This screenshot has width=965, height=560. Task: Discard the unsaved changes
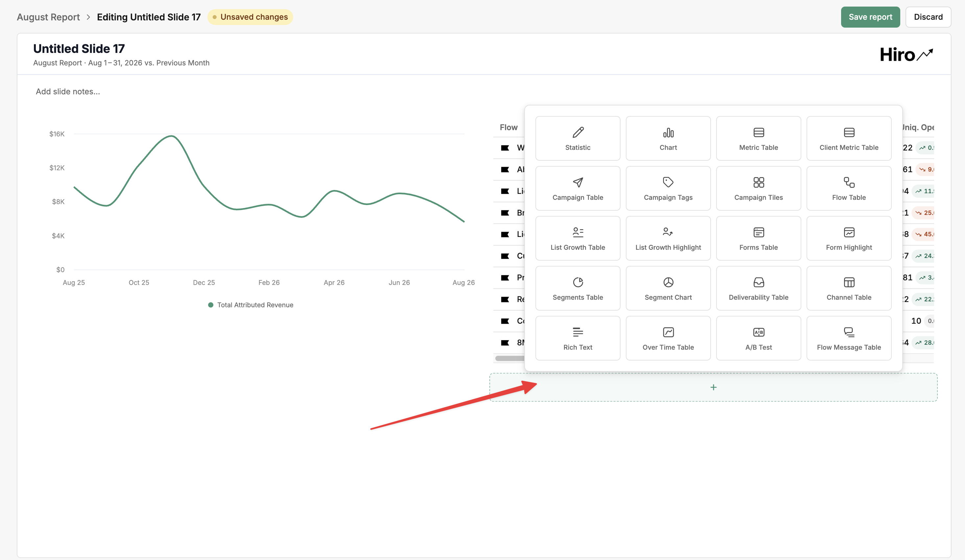pos(928,17)
